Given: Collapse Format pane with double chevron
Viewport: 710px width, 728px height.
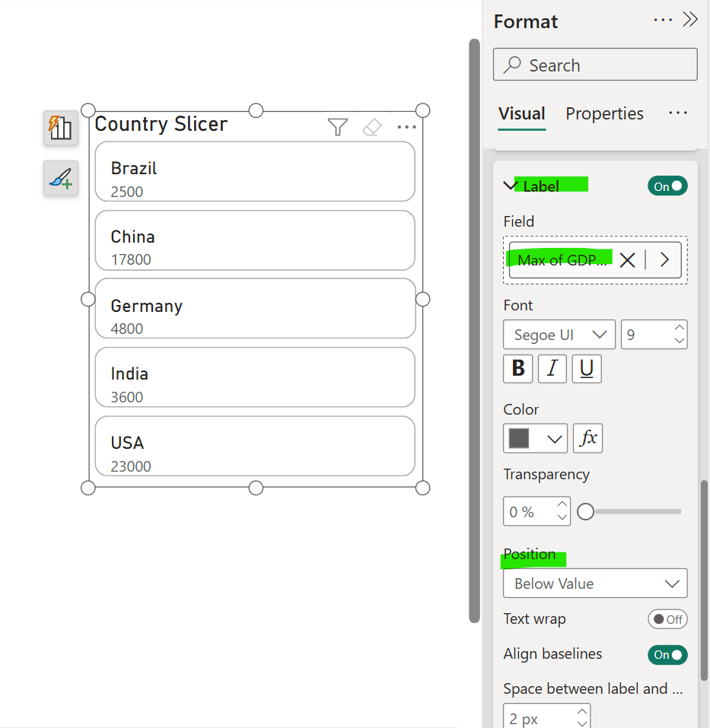Looking at the screenshot, I should point(689,21).
